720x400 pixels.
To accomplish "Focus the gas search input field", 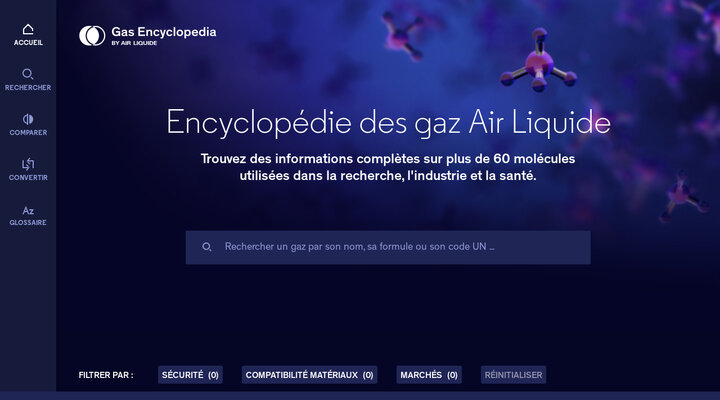I will (x=388, y=247).
